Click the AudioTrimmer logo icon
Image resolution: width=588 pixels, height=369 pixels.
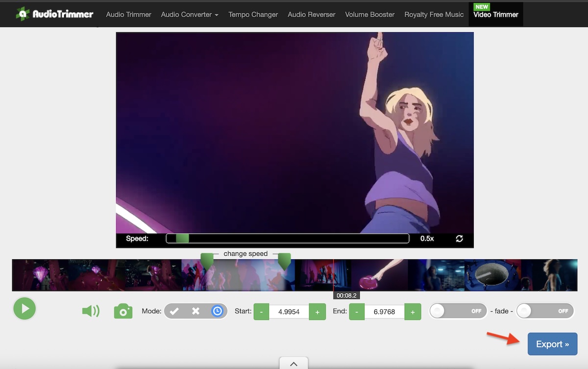[x=23, y=14]
